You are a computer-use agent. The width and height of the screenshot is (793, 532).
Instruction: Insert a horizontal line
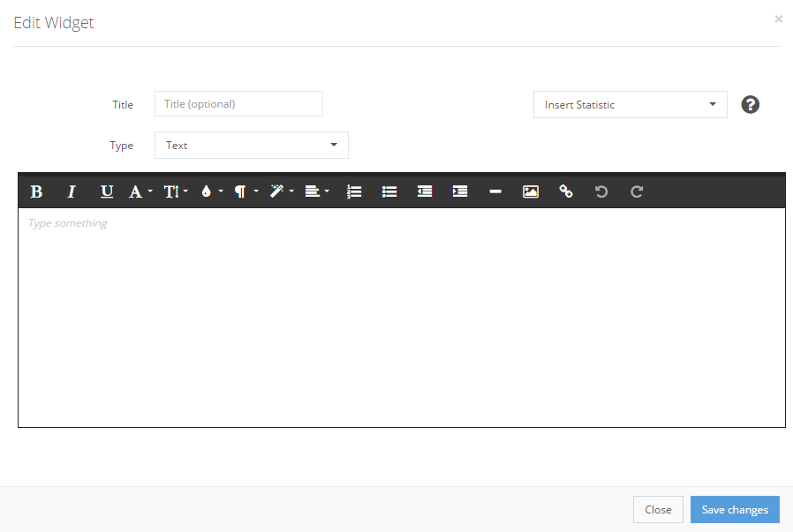tap(495, 191)
